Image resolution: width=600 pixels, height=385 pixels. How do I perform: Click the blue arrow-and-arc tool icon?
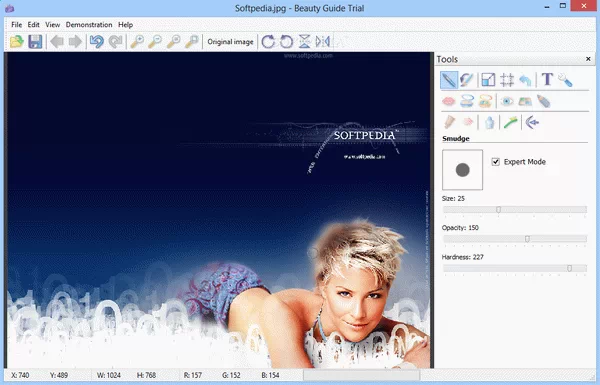[x=532, y=122]
